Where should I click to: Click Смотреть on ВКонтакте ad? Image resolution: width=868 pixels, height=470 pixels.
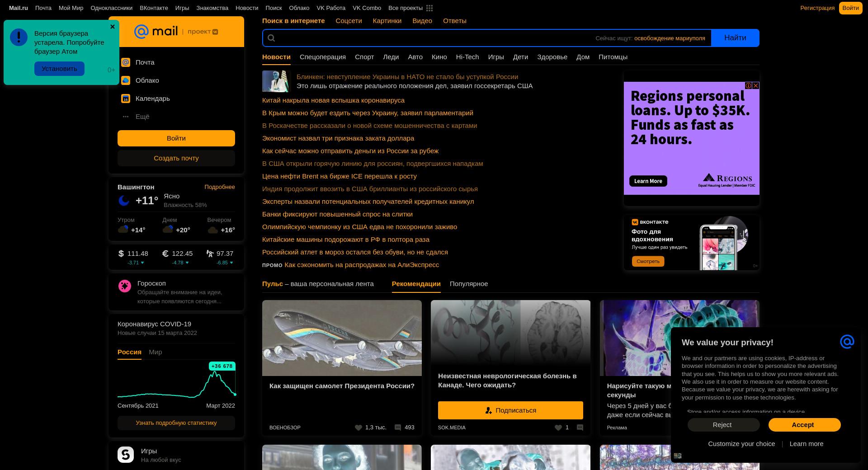[648, 261]
